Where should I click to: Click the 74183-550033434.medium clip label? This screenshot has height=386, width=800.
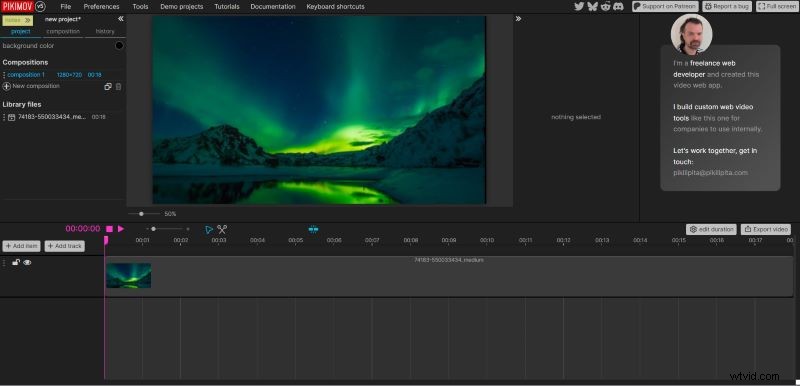(x=449, y=260)
